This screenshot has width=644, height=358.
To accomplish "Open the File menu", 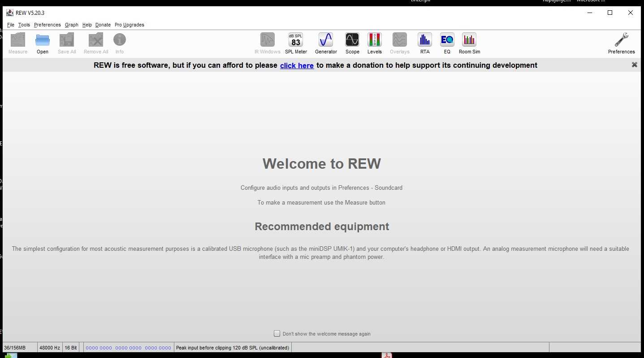I will click(11, 25).
